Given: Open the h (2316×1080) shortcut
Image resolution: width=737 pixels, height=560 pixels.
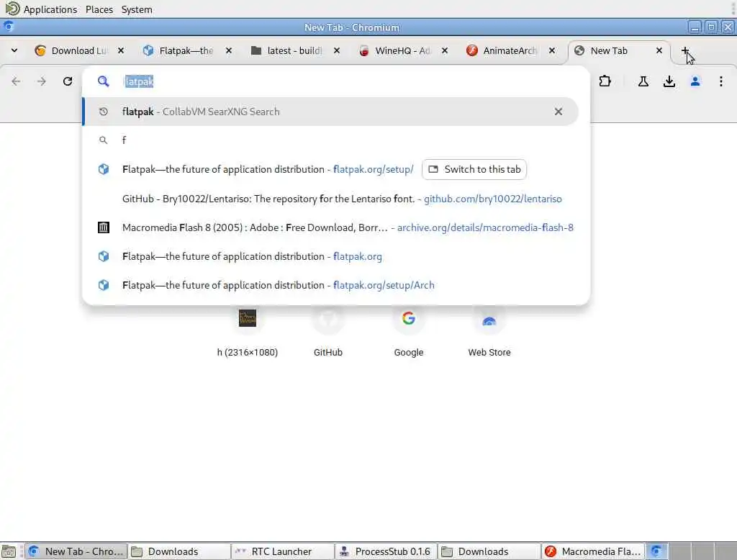Looking at the screenshot, I should (248, 332).
